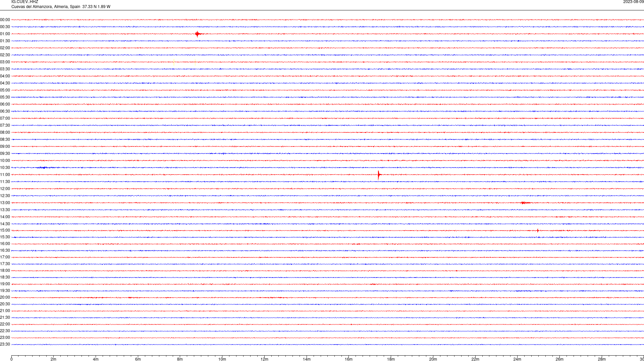The image size is (644, 362).
Task: Click the 07:00 time row label
Action: coord(5,118)
